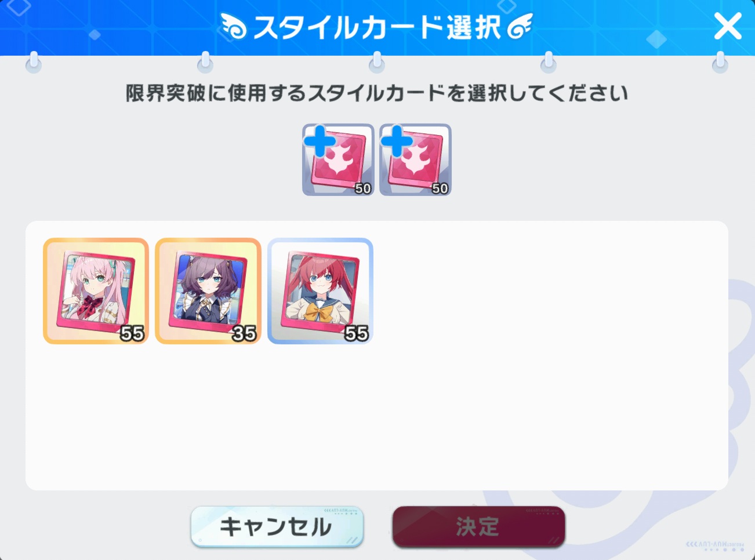This screenshot has height=560, width=755.
Task: Click the right wing icon beside title
Action: 520,28
